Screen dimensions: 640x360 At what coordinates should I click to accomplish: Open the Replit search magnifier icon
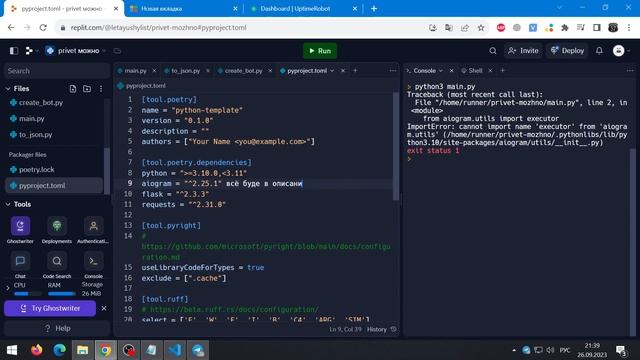click(x=493, y=51)
